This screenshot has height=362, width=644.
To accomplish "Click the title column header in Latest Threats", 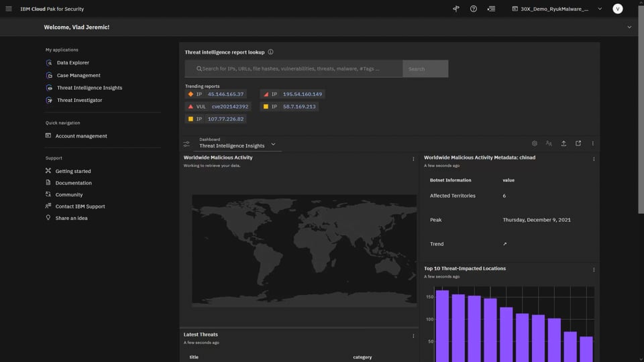I will tap(194, 357).
